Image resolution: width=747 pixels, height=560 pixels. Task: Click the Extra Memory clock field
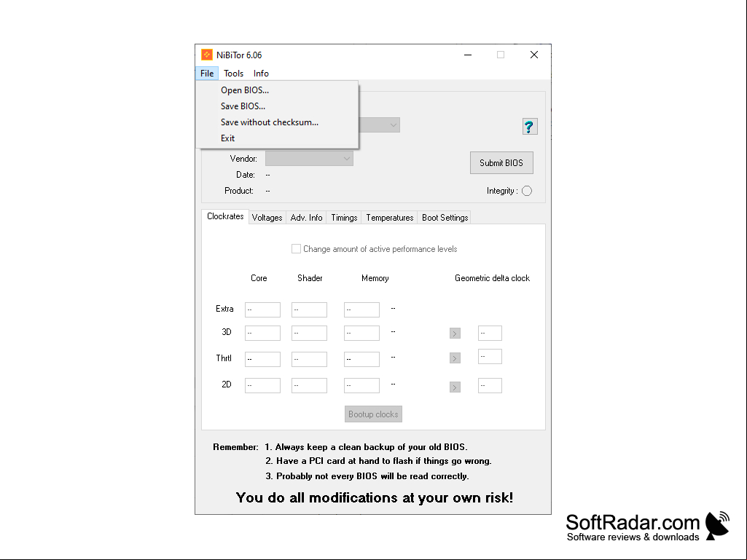tap(361, 309)
